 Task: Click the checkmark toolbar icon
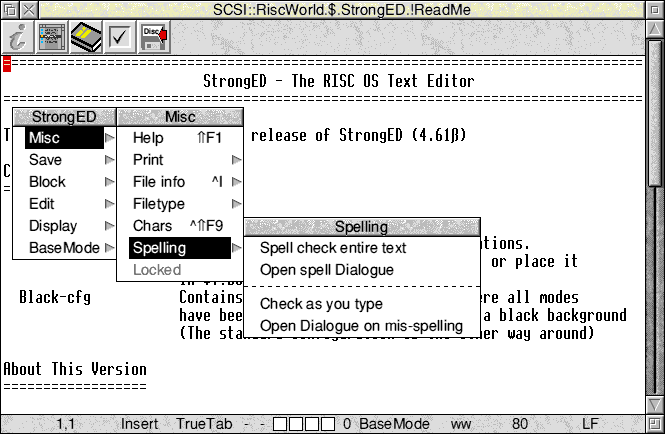[x=120, y=37]
